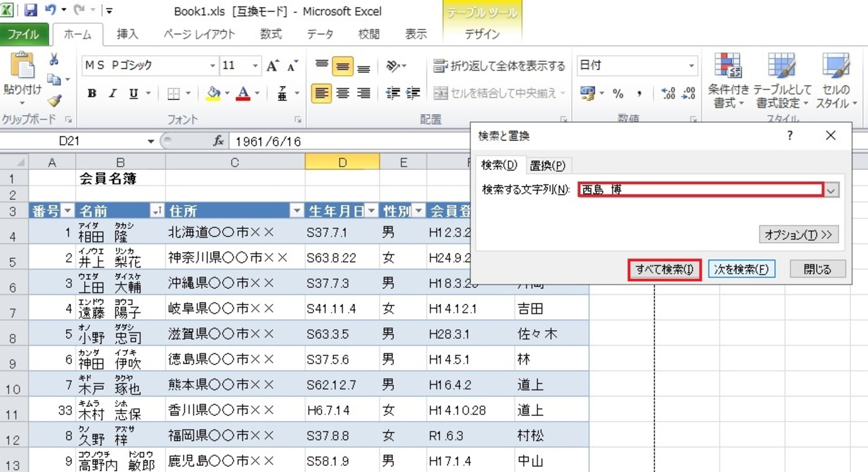This screenshot has height=472, width=868.
Task: Click the text orientation icon
Action: click(x=393, y=66)
